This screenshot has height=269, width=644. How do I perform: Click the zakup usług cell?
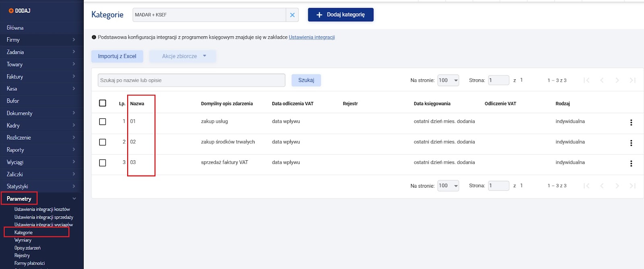(x=215, y=121)
